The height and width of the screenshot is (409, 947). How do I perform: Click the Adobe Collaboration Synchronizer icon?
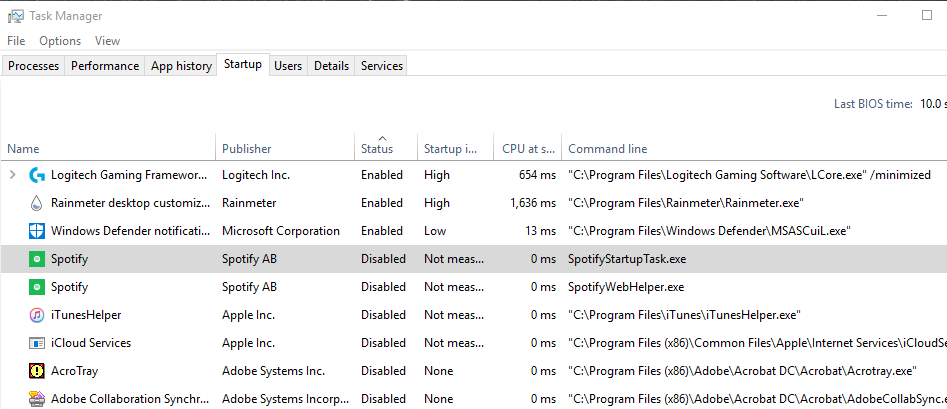coord(37,399)
